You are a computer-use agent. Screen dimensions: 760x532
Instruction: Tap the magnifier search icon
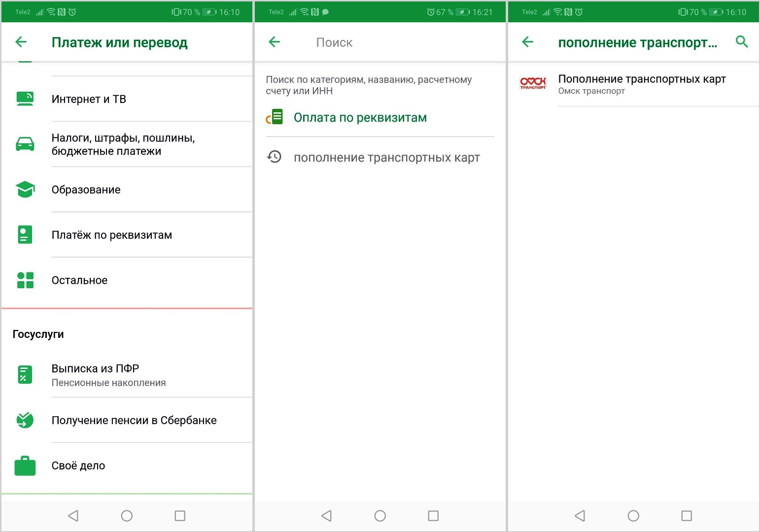click(742, 42)
